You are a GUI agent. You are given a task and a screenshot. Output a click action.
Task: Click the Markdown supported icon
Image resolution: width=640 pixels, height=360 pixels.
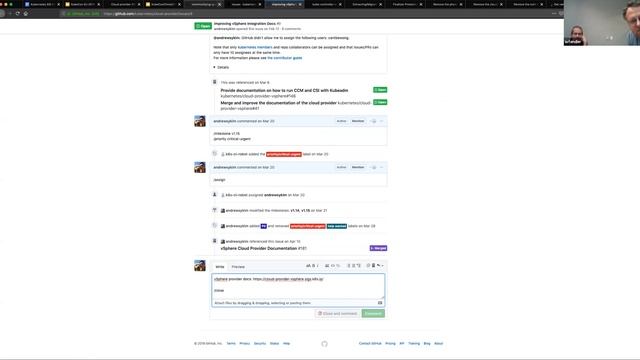click(x=380, y=303)
